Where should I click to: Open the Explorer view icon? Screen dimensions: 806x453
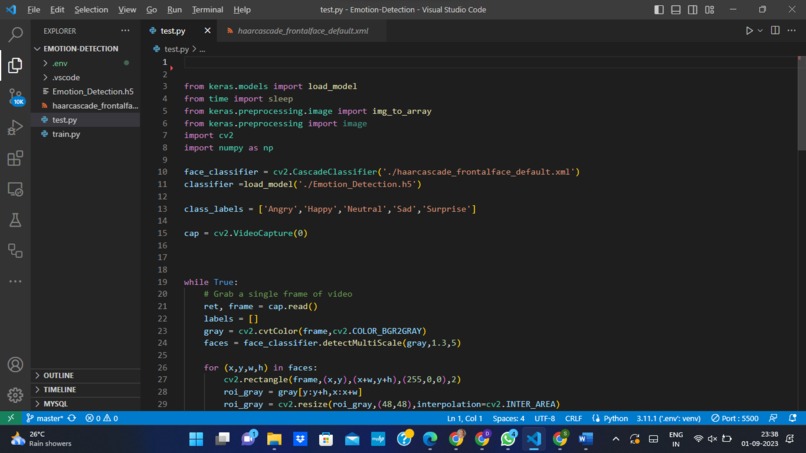tap(15, 65)
